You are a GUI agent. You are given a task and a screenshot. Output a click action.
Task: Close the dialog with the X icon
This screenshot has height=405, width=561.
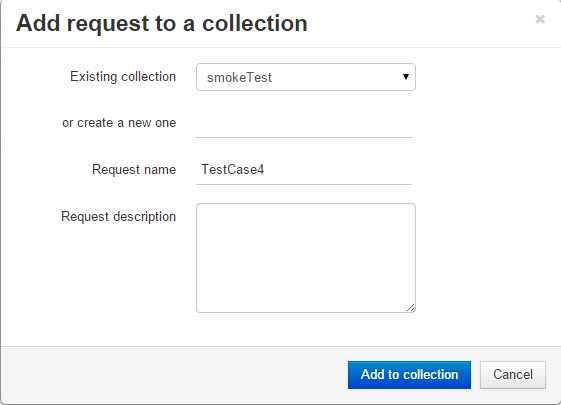pos(540,19)
